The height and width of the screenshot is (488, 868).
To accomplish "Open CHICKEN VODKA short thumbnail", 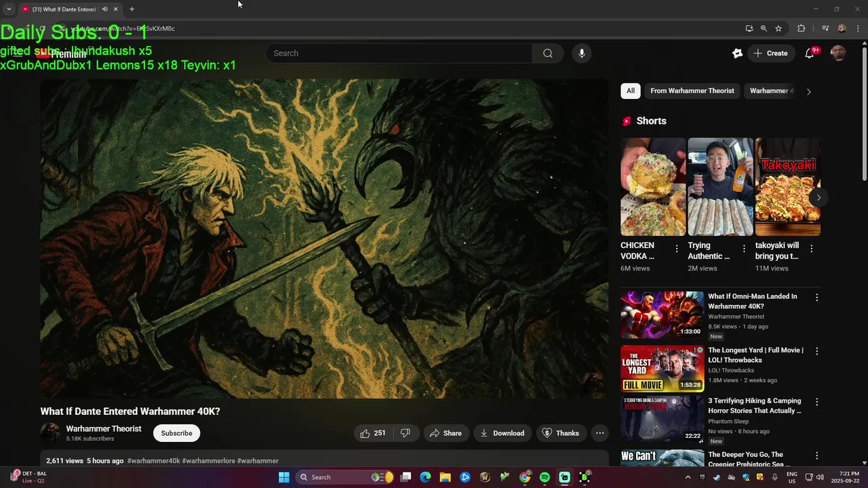I will pyautogui.click(x=653, y=187).
